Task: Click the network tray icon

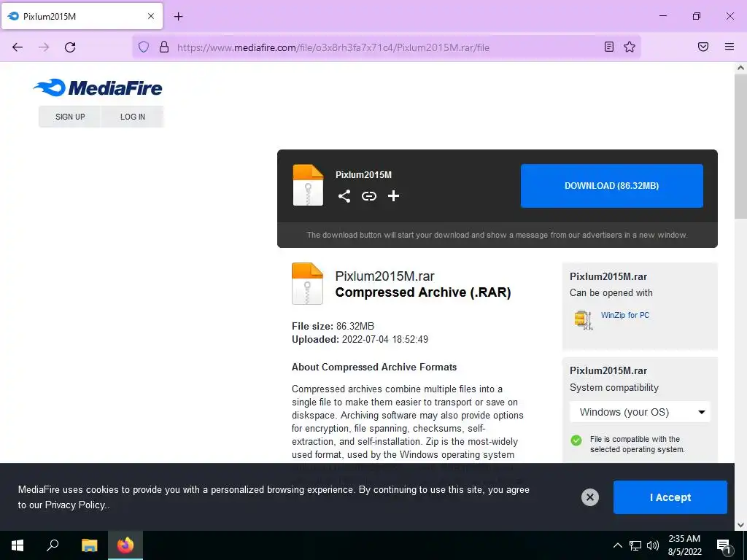Action: [x=635, y=545]
